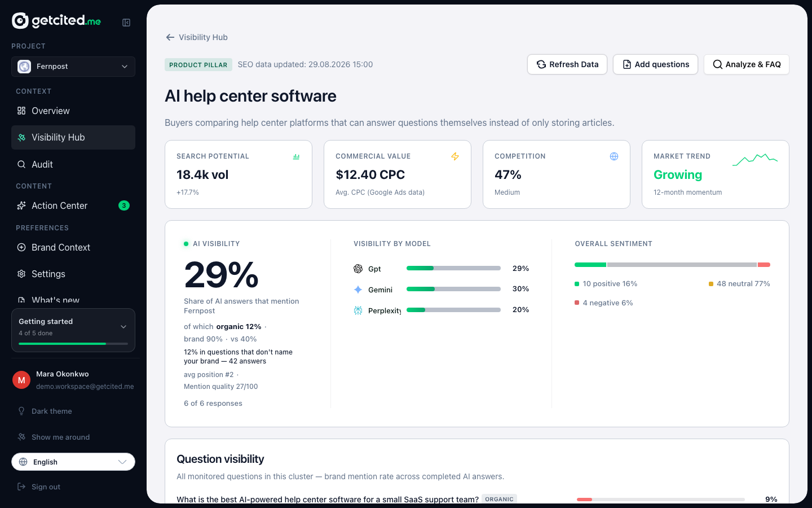
Task: Click the Gemini star icon
Action: coord(358,290)
